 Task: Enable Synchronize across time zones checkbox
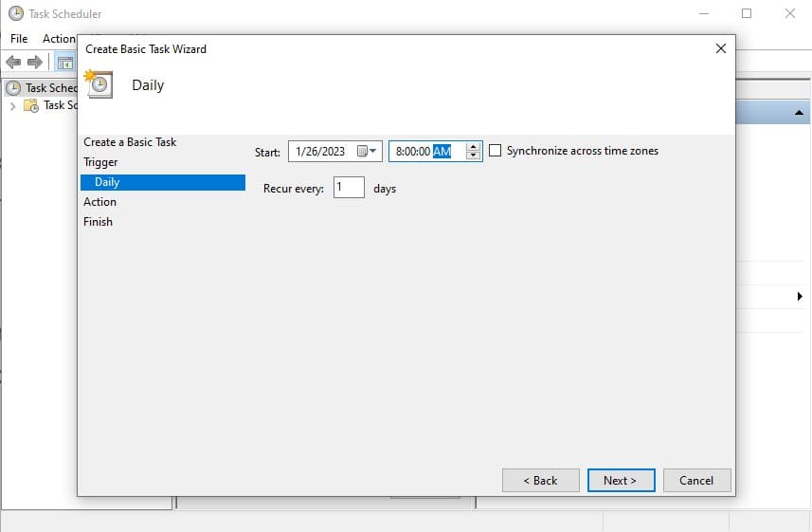pyautogui.click(x=496, y=151)
